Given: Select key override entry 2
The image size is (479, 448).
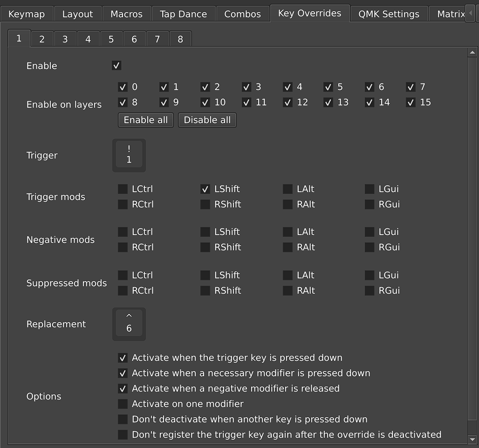Looking at the screenshot, I should 42,39.
